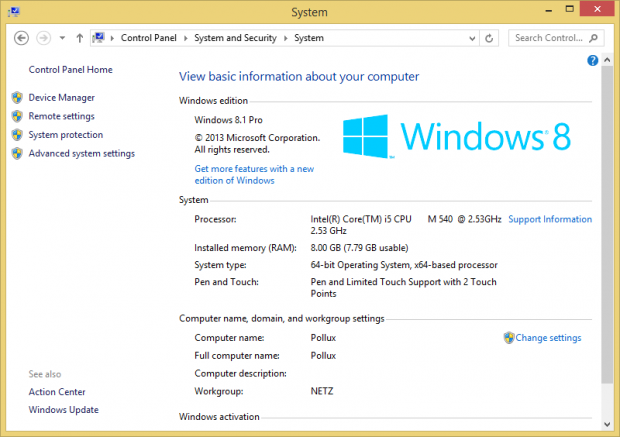This screenshot has height=437, width=620.
Task: Click the 'View basic information about your computer' heading
Action: tap(299, 76)
